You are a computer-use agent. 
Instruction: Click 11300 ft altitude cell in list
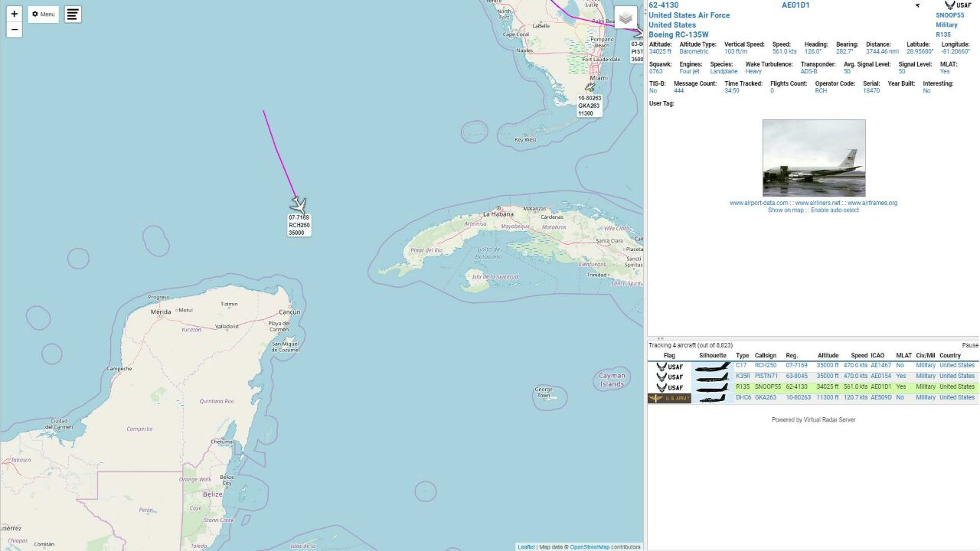[828, 398]
